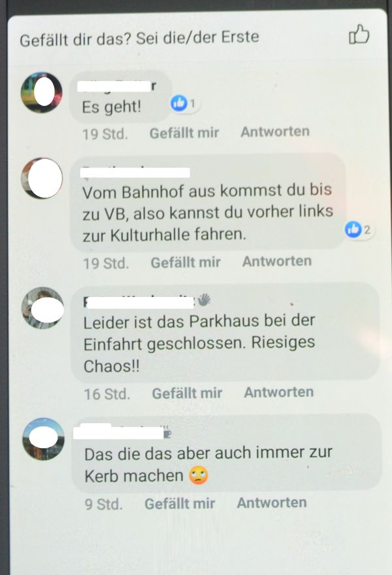
Task: Open profile picture of Kerb comment author
Action: [x=43, y=439]
